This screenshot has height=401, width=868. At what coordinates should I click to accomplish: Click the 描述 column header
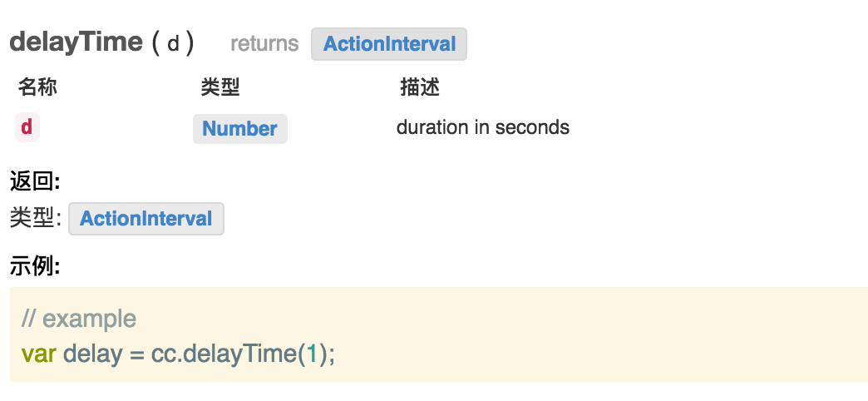(x=420, y=87)
